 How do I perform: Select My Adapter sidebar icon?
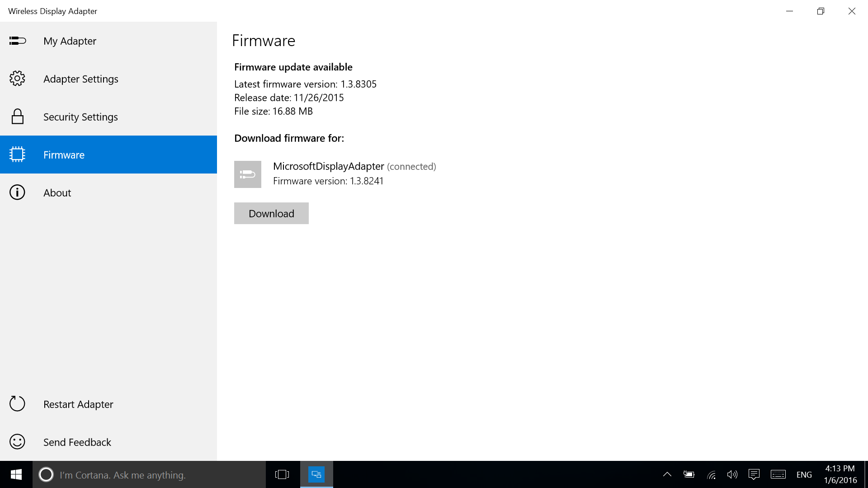click(x=17, y=40)
